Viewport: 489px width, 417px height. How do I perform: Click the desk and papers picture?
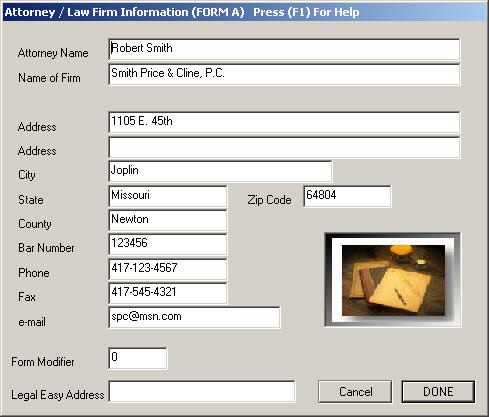(x=393, y=280)
